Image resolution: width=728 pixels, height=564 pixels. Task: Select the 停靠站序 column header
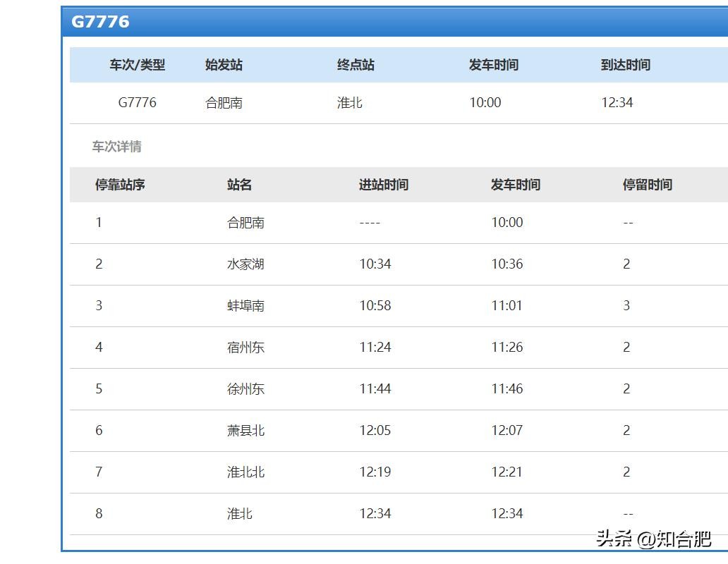pyautogui.click(x=120, y=185)
